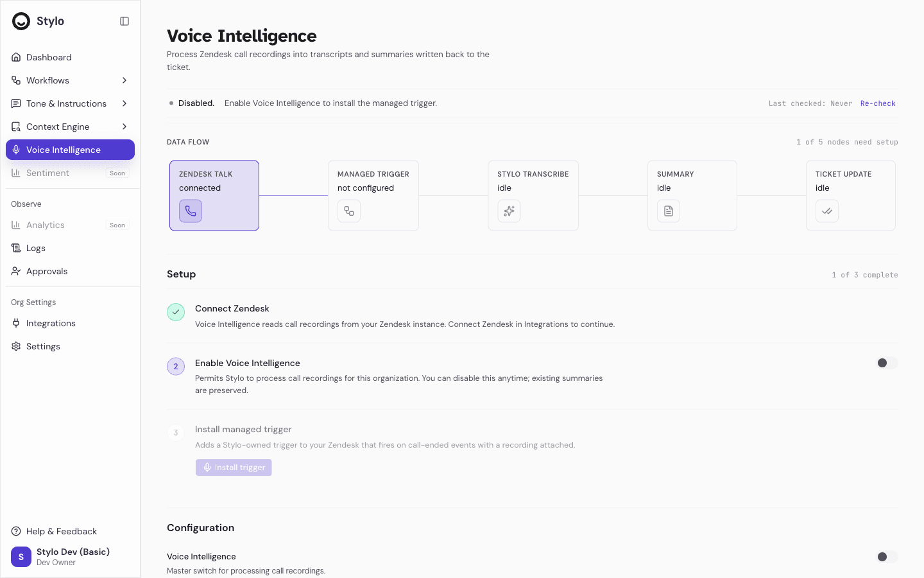
Task: Click the Logs icon in sidebar
Action: click(16, 248)
